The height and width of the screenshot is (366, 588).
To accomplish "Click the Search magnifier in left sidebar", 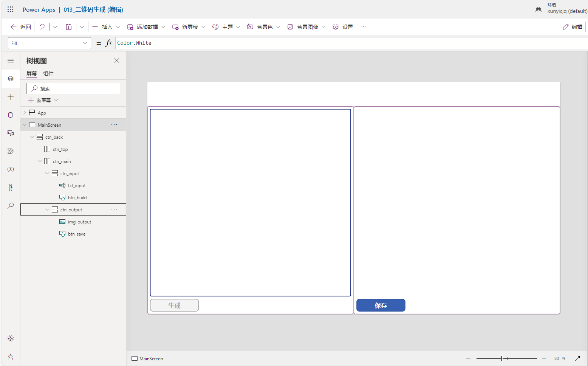I will (x=11, y=206).
